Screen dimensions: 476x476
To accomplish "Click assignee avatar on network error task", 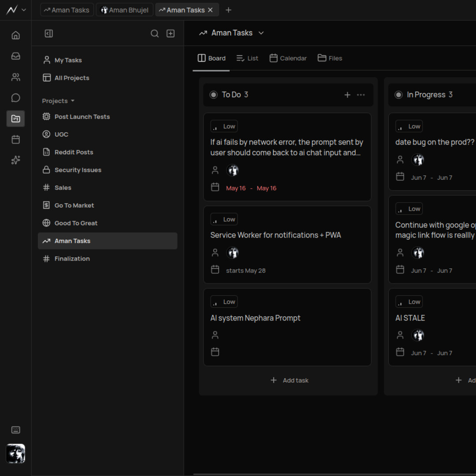I will (233, 170).
